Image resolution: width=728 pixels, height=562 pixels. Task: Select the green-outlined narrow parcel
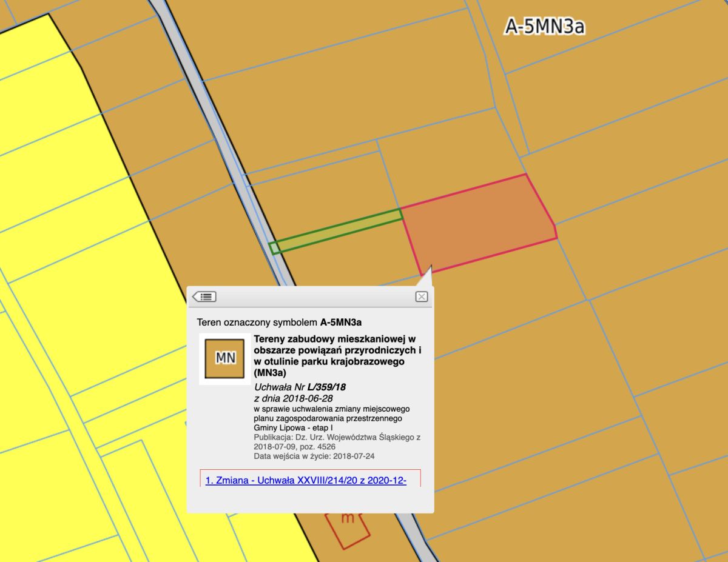(337, 230)
